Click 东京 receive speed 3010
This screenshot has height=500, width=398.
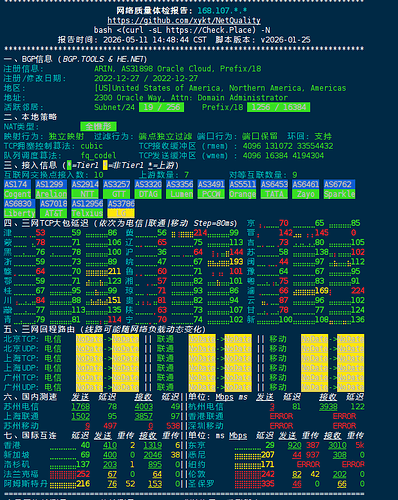coord(337,445)
